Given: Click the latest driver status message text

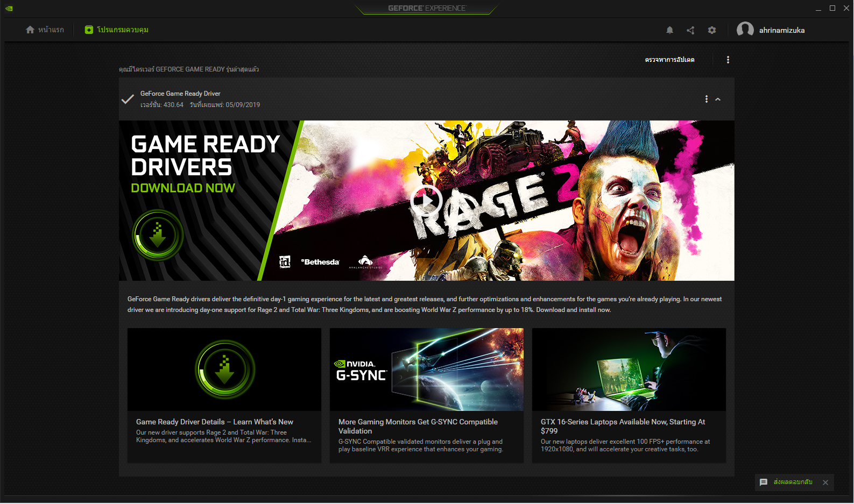Looking at the screenshot, I should (189, 69).
